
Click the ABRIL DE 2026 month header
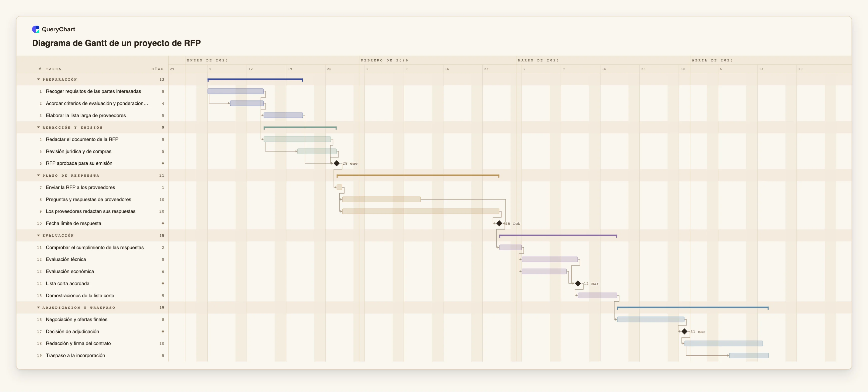click(712, 60)
